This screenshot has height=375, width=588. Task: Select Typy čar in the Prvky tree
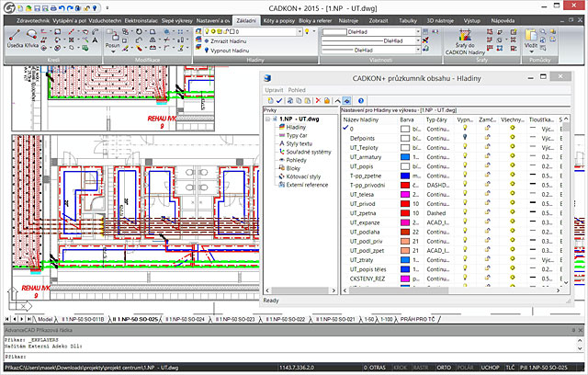[296, 136]
